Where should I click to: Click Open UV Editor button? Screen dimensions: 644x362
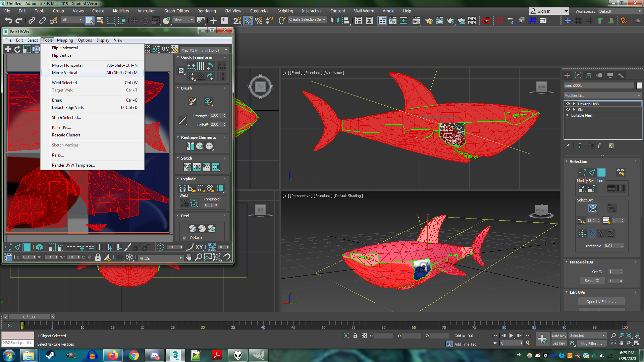click(601, 302)
